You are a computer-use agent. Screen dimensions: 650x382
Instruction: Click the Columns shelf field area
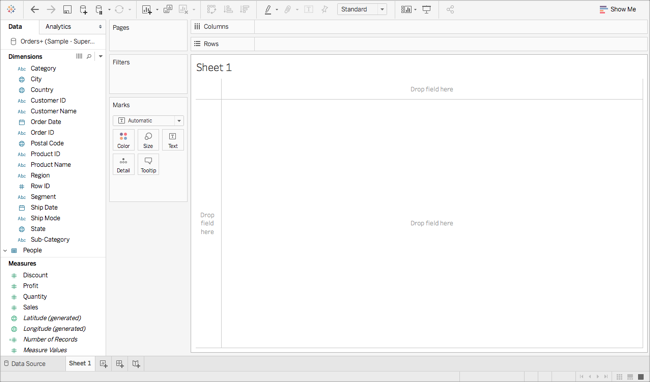pyautogui.click(x=451, y=27)
